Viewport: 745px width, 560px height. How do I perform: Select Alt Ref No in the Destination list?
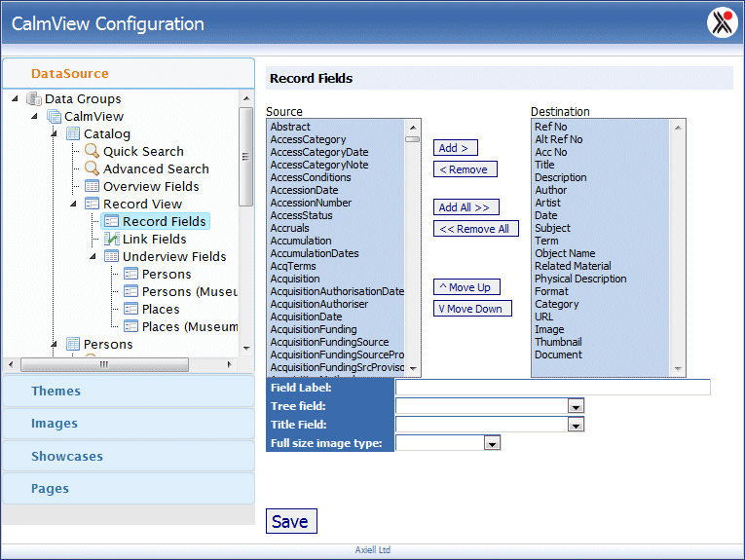pos(558,139)
